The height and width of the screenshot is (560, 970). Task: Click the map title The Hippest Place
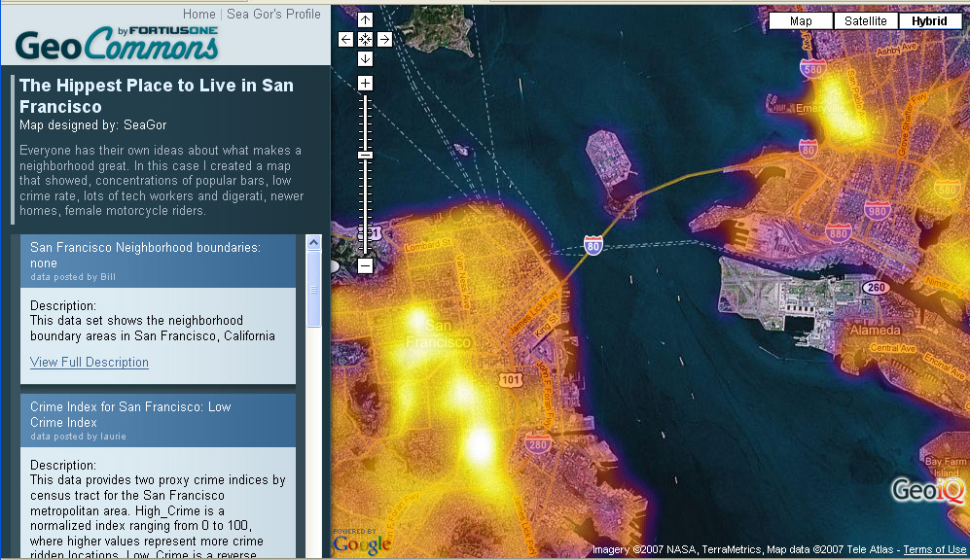tap(157, 96)
